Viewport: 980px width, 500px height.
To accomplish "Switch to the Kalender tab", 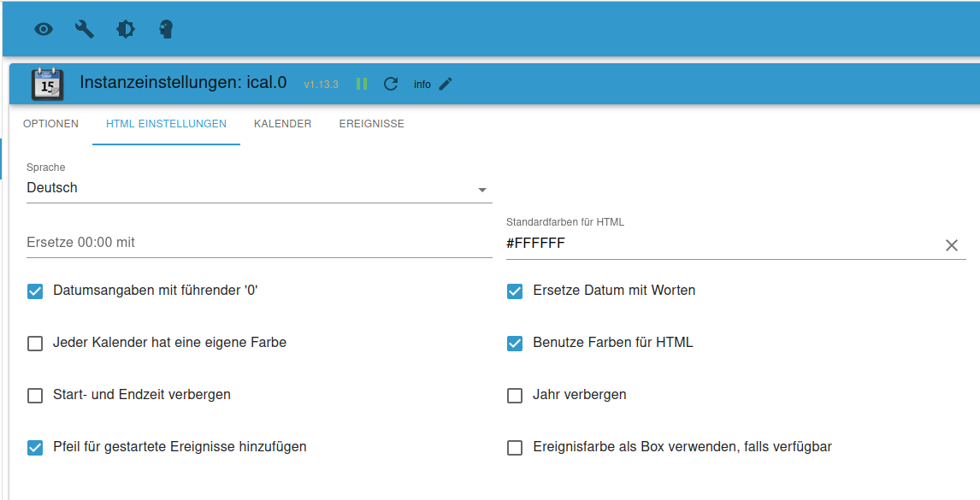I will click(x=282, y=124).
